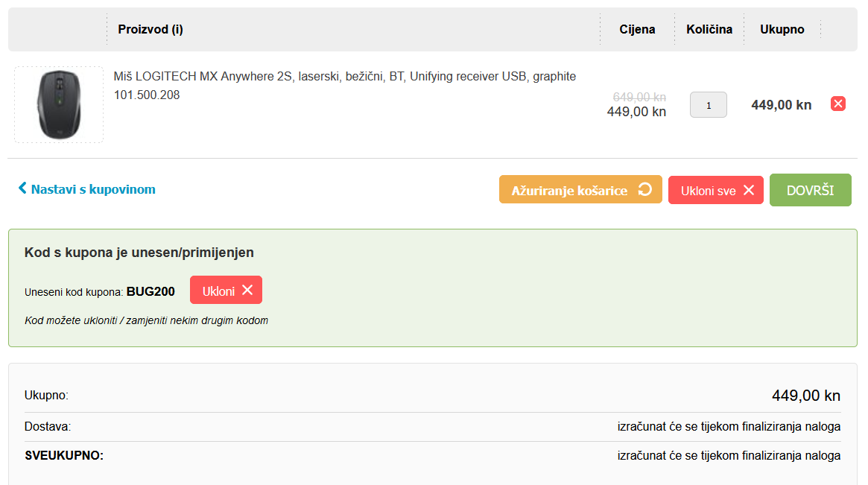Open the Miš LOGITECH MX Anywhere 2S product link
Viewport: 868px width, 485px height.
pos(344,77)
